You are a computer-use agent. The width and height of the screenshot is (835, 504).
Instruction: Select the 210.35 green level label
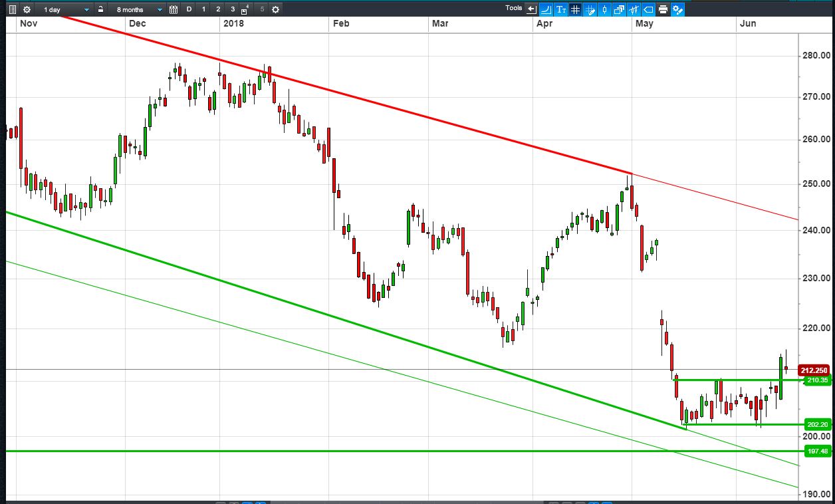tap(816, 380)
